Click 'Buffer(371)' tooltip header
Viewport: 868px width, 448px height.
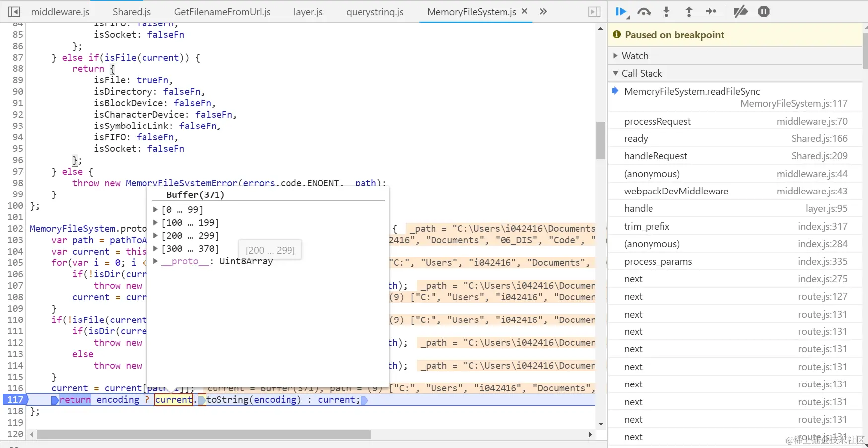(195, 194)
